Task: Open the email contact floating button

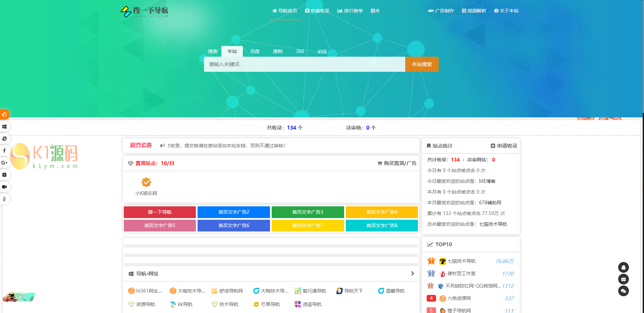Action: (624, 279)
